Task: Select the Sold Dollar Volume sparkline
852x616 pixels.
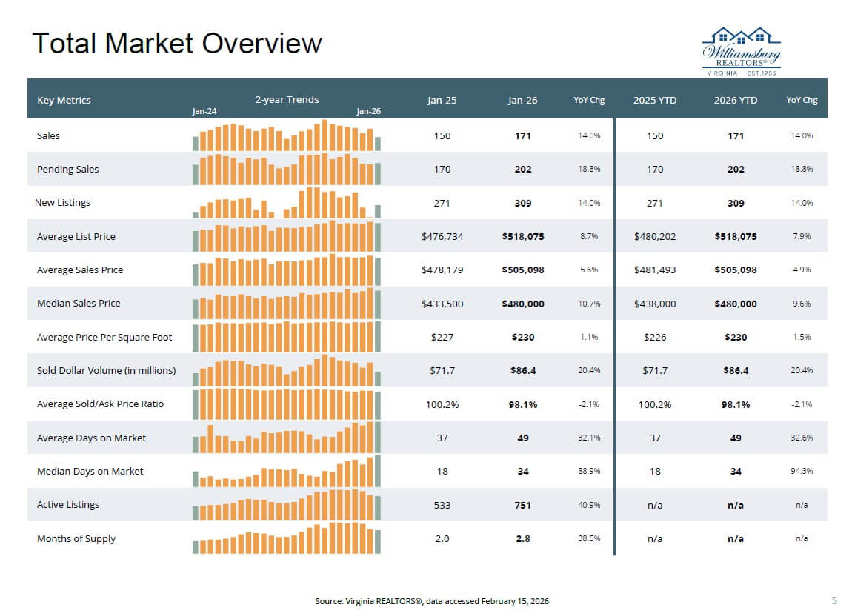Action: 285,370
